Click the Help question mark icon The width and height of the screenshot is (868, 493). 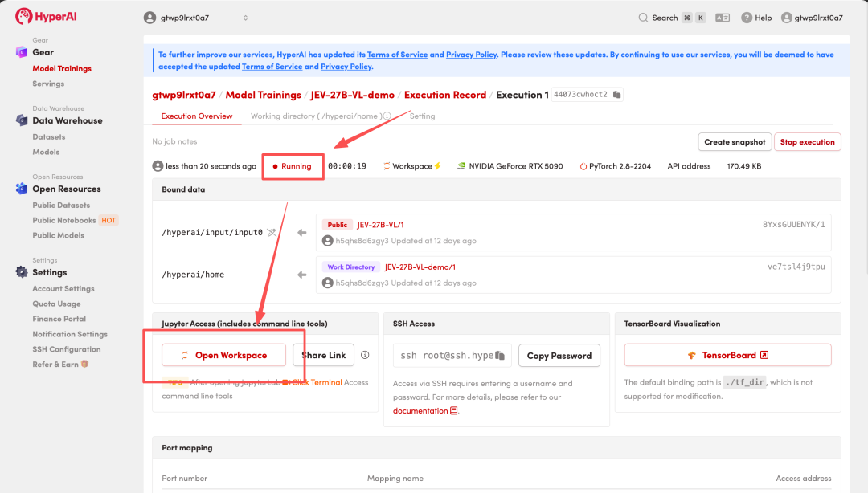(747, 18)
